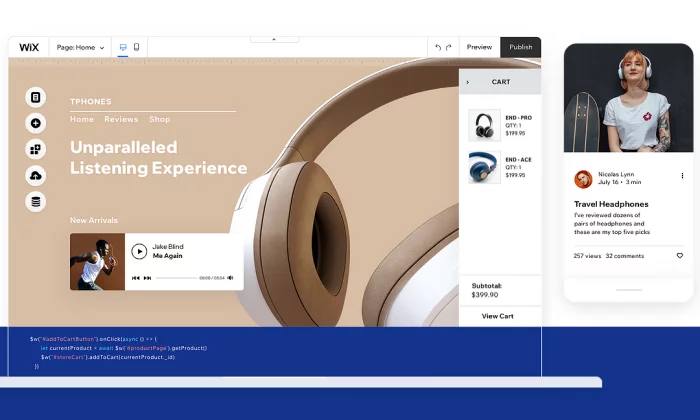Click the audio player volume icon
Viewport: 700px width, 420px height.
[230, 278]
